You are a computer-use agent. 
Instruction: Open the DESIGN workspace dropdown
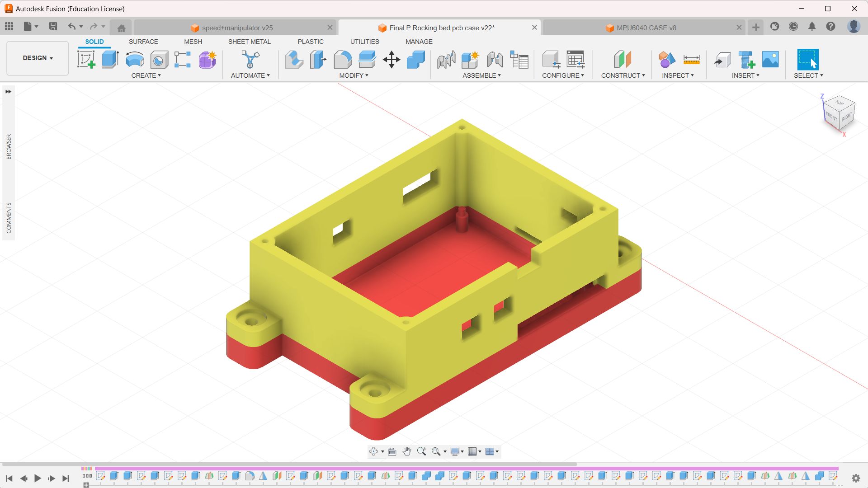pos(38,58)
